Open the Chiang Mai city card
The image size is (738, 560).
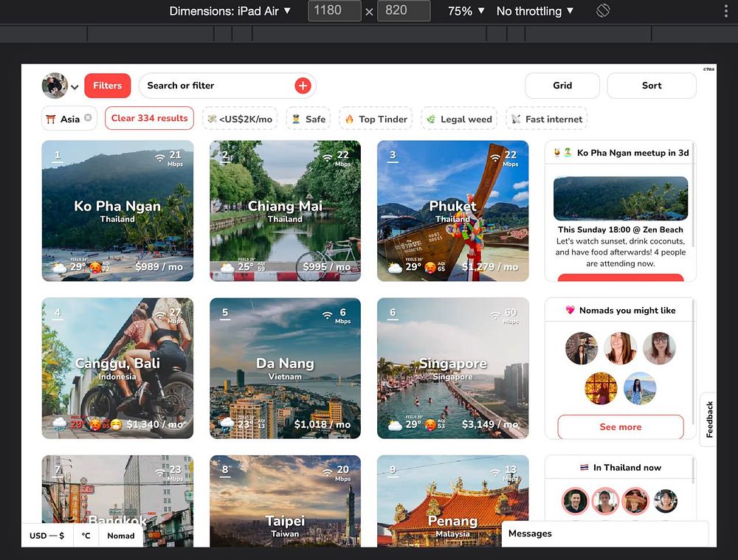point(285,211)
